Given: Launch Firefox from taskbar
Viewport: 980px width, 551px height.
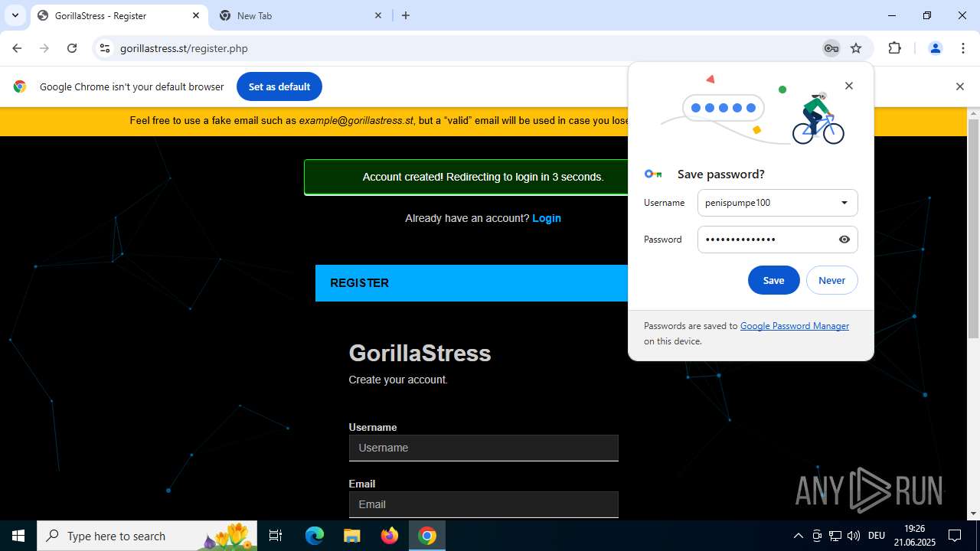Looking at the screenshot, I should coord(390,536).
